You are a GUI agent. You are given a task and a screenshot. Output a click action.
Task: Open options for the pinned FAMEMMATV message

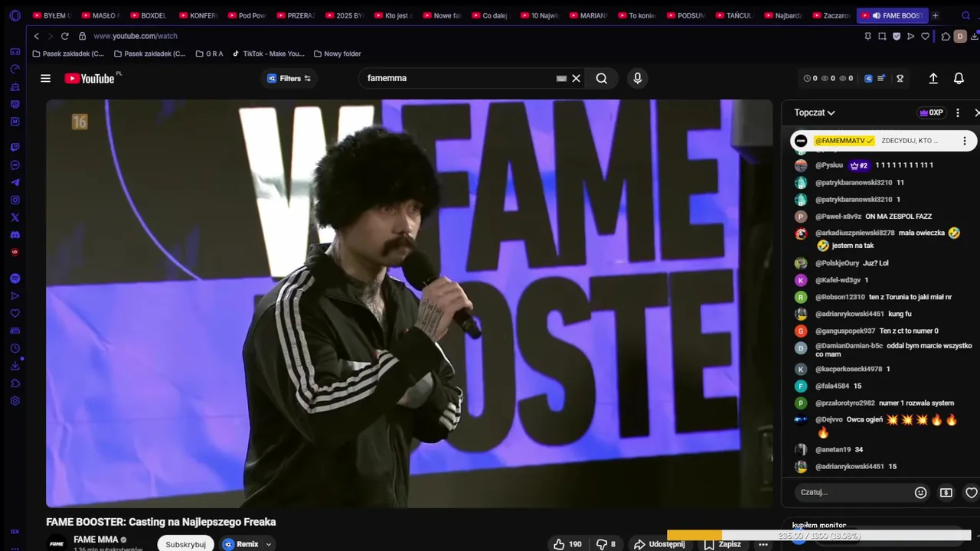[965, 141]
